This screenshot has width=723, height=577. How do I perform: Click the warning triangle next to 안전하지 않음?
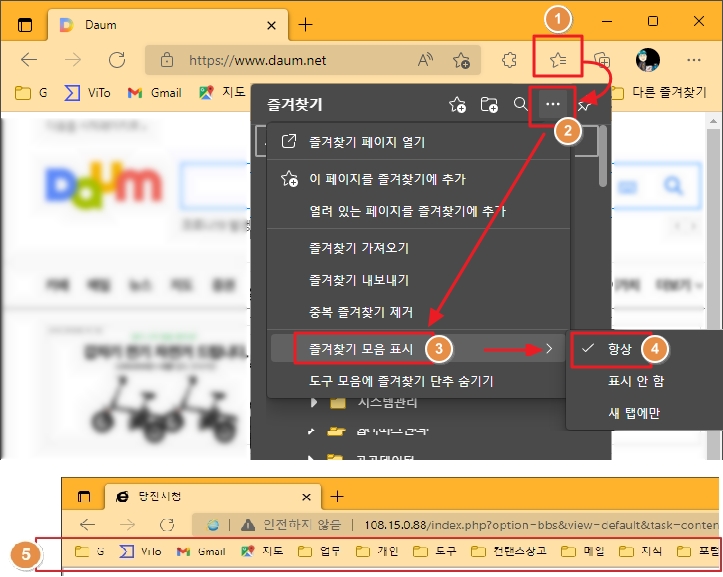248,525
